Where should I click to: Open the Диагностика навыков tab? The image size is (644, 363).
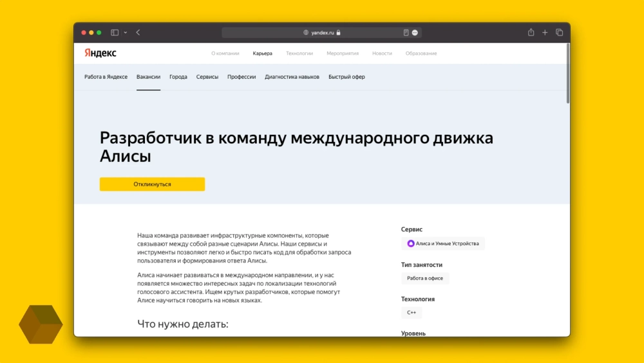(292, 77)
